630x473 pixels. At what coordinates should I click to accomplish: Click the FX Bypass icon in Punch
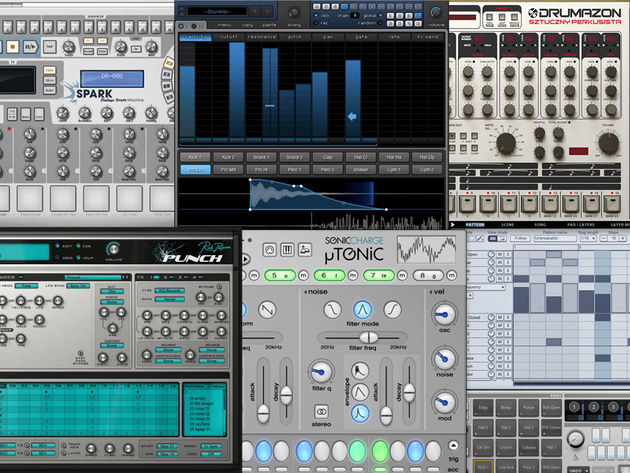point(219,287)
